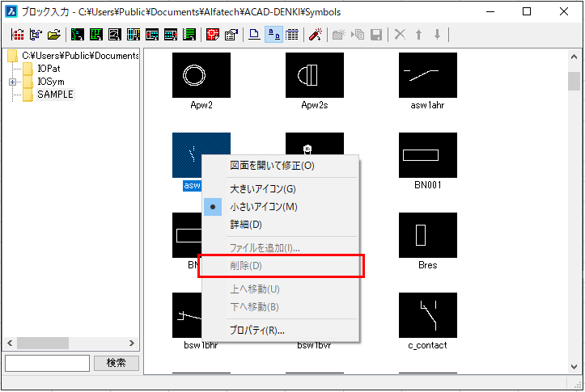Click the greyed delete X toolbar icon

tap(400, 35)
